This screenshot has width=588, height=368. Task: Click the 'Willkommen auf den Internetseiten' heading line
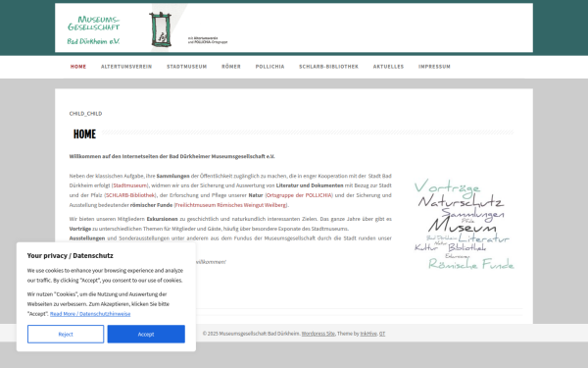(171, 157)
